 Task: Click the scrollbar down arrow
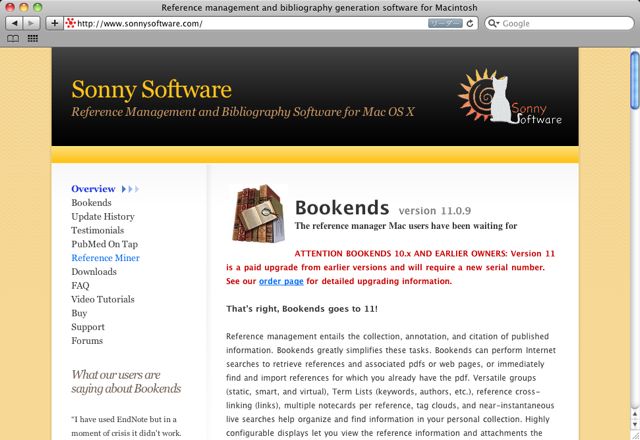tap(635, 425)
